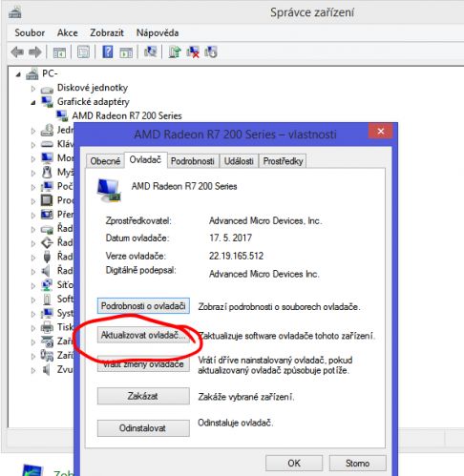Screen dimensions: 464x476
Task: Scan for hardware changes toolbar icon
Action: click(150, 52)
